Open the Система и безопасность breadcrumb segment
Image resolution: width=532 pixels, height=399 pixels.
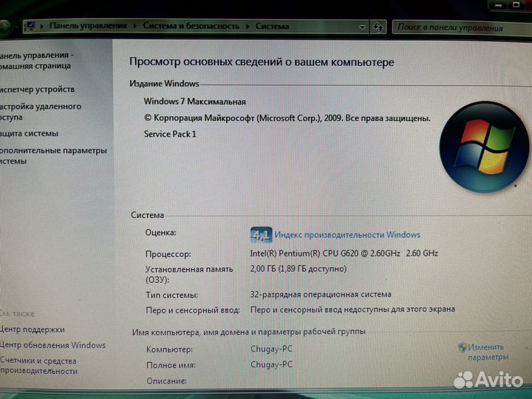point(191,26)
